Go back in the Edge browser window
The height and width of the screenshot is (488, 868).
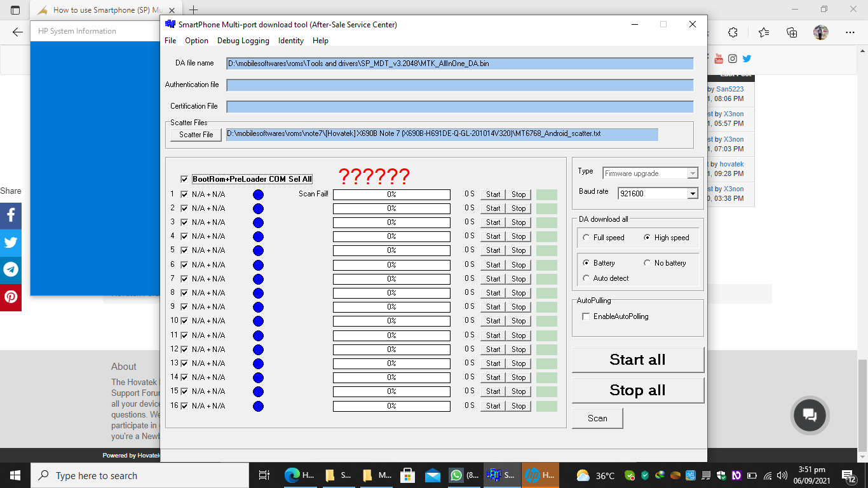click(x=18, y=32)
